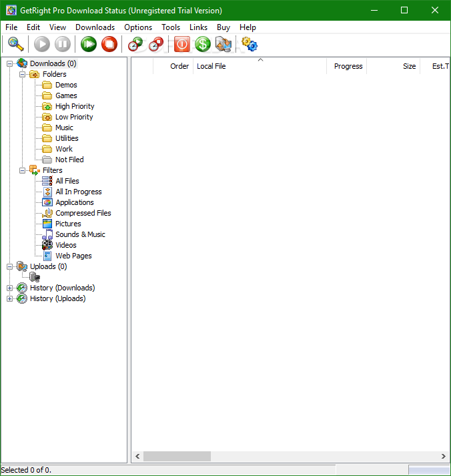
Task: Select the Utilities folder
Action: pos(67,138)
